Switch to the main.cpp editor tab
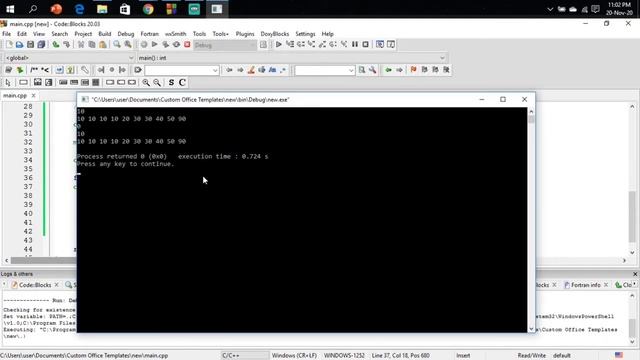The height and width of the screenshot is (360, 640). click(x=15, y=96)
